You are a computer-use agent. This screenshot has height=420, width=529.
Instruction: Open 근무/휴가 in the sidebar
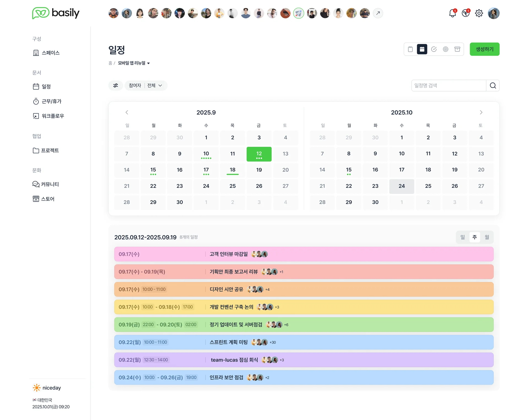pos(51,101)
